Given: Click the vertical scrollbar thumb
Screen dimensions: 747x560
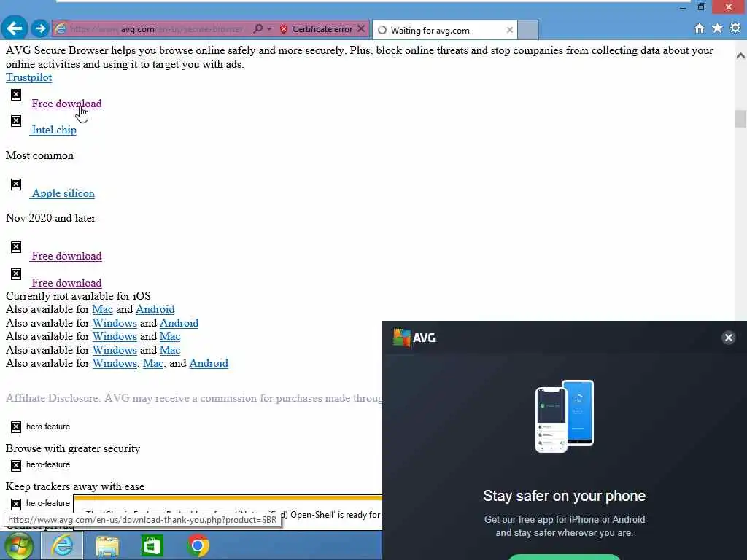Looking at the screenshot, I should tap(740, 119).
